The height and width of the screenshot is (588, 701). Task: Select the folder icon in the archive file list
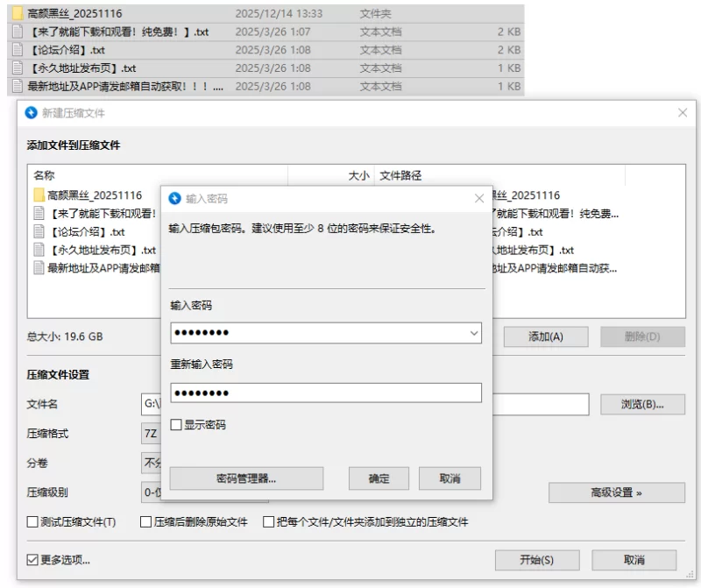pos(39,195)
